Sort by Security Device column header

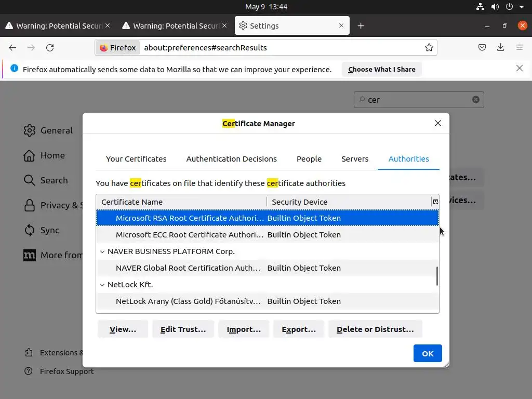(349, 202)
